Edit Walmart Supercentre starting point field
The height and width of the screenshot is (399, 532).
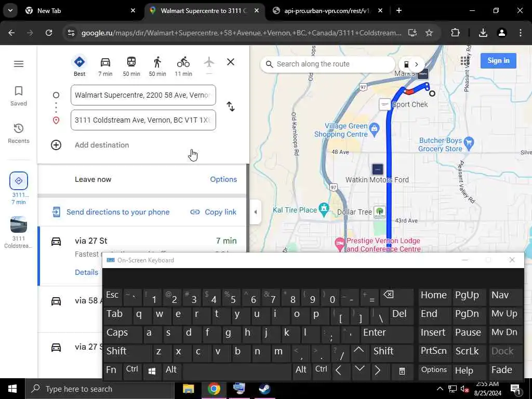coord(143,95)
